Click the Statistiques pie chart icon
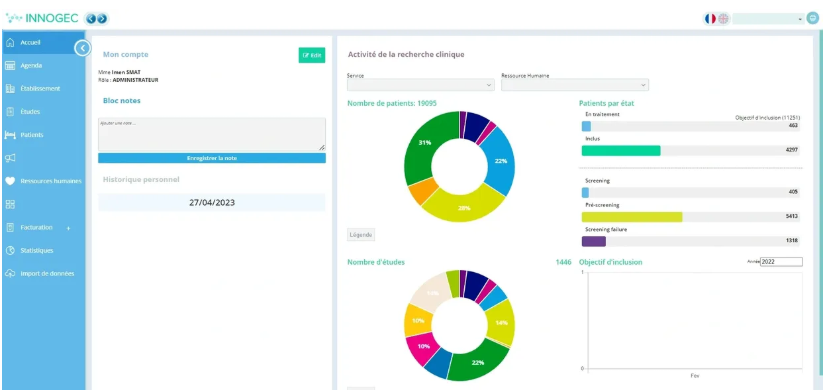Screen dimensions: 824x390 (9, 251)
